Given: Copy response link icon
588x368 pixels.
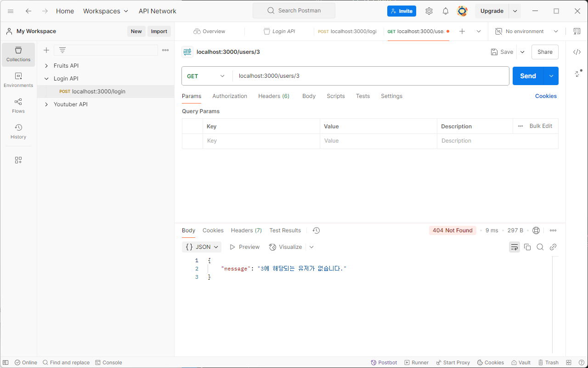Looking at the screenshot, I should coord(553,247).
